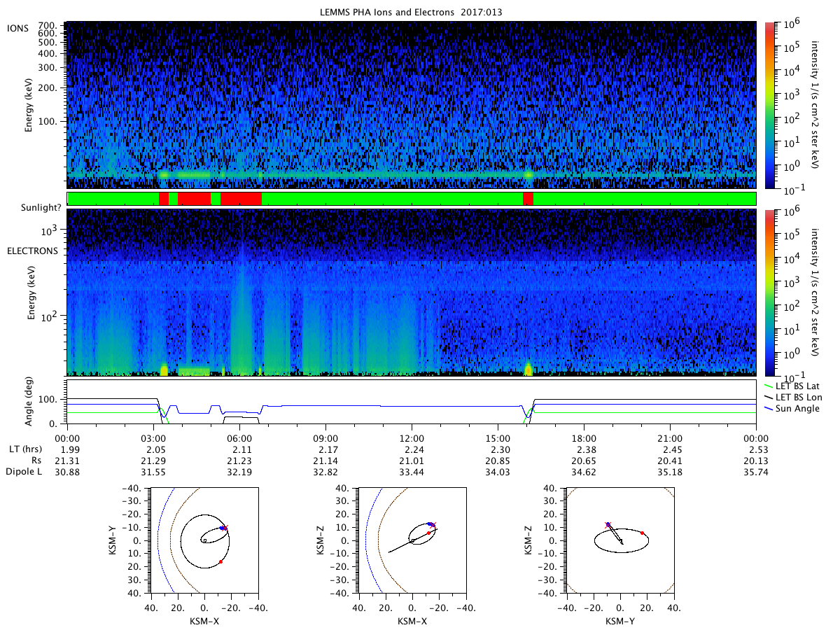Select the red Sunlight segment near 16:00
Viewport: 840px width, 630px height.
(x=528, y=199)
